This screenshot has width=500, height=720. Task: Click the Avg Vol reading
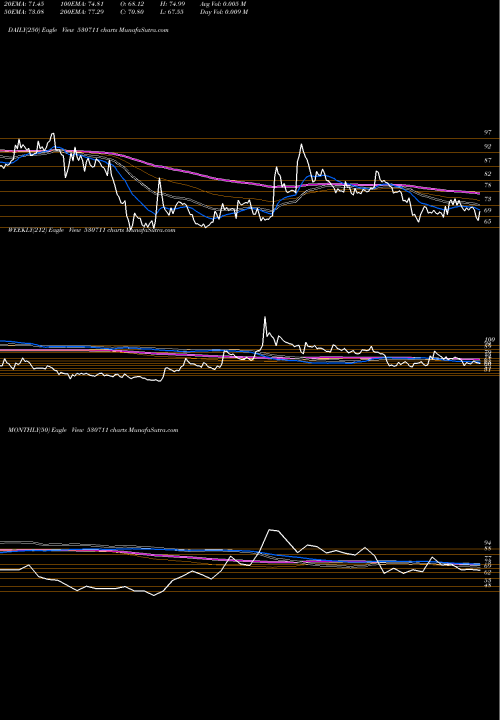[x=224, y=4]
